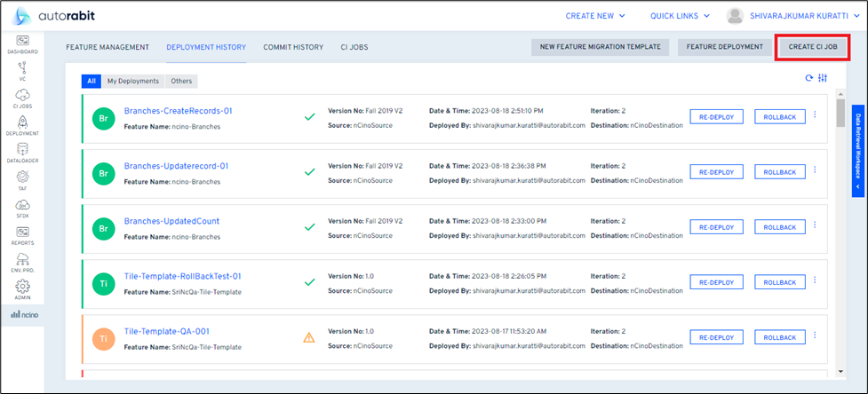
Task: Open the VC version control icon
Action: [x=22, y=69]
